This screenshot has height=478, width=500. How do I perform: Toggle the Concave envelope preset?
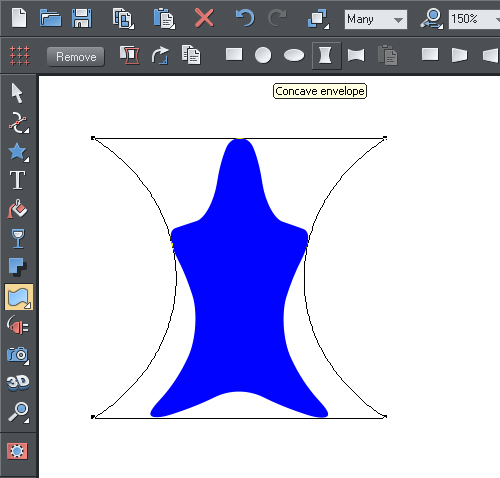click(x=326, y=55)
